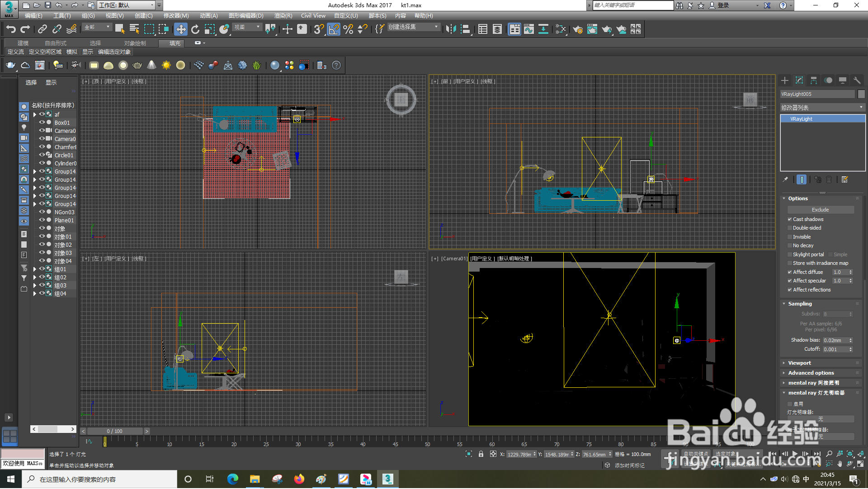Open the 修改器(M) menu
This screenshot has width=868, height=489.
176,16
